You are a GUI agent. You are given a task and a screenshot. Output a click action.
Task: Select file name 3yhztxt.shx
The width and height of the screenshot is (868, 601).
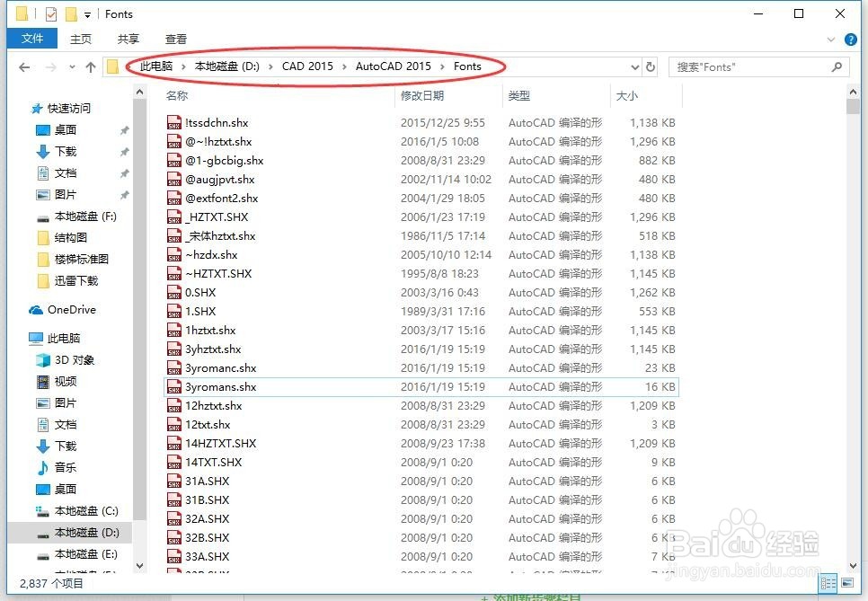(213, 349)
